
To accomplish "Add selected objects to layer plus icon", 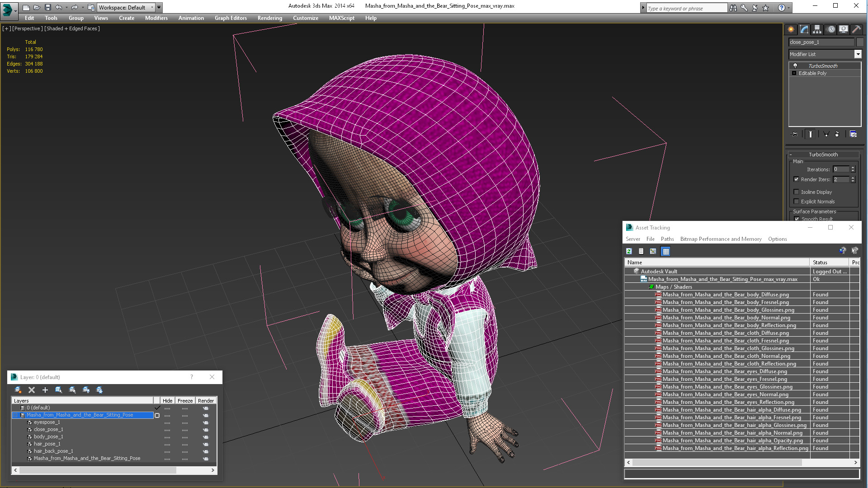I will [45, 390].
